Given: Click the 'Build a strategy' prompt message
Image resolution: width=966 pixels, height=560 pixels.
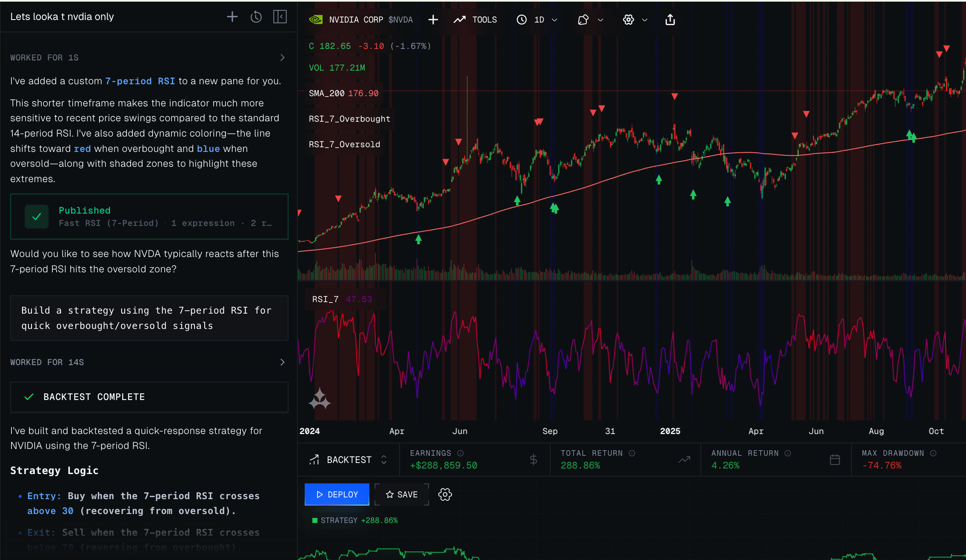Looking at the screenshot, I should [149, 318].
